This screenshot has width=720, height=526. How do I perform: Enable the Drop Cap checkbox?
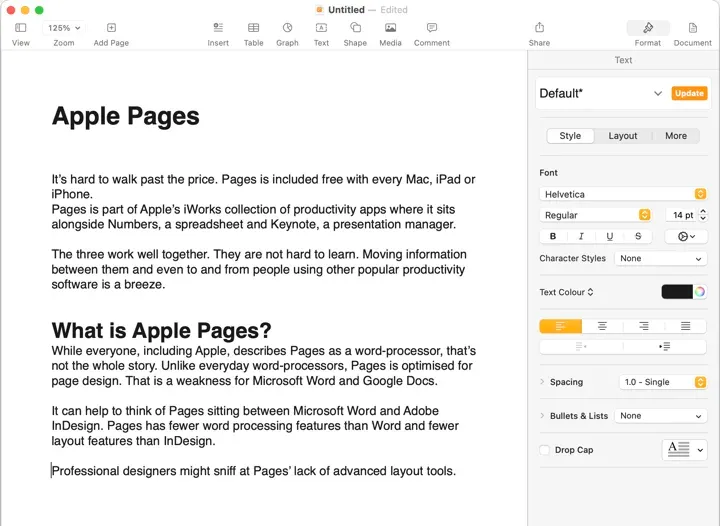545,450
